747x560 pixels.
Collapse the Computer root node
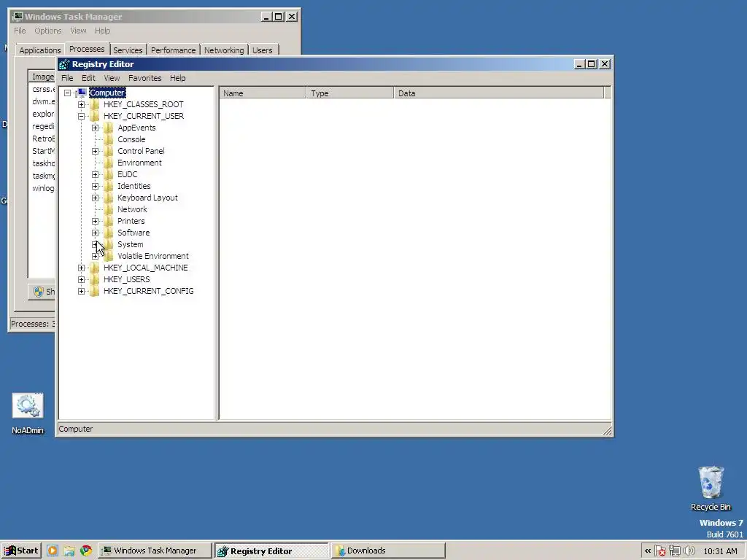click(x=68, y=93)
